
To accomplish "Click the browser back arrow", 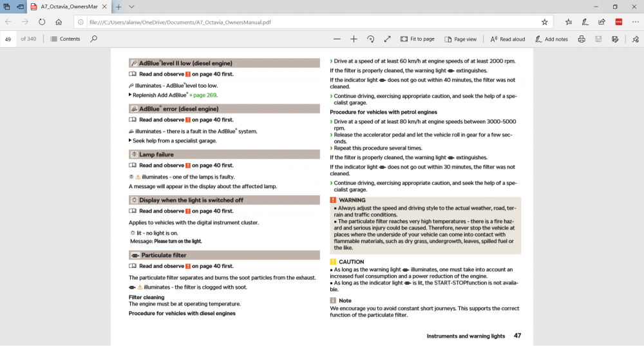I will point(8,22).
